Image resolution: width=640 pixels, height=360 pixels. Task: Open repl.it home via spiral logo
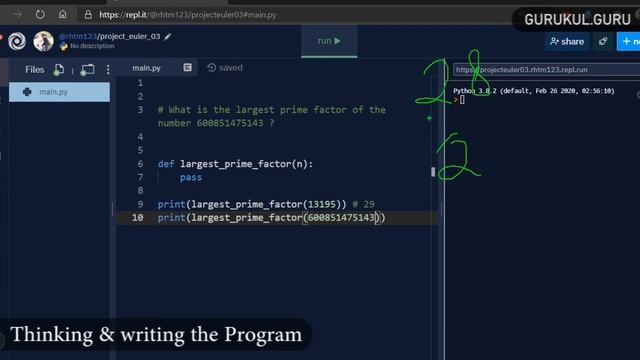(x=17, y=41)
